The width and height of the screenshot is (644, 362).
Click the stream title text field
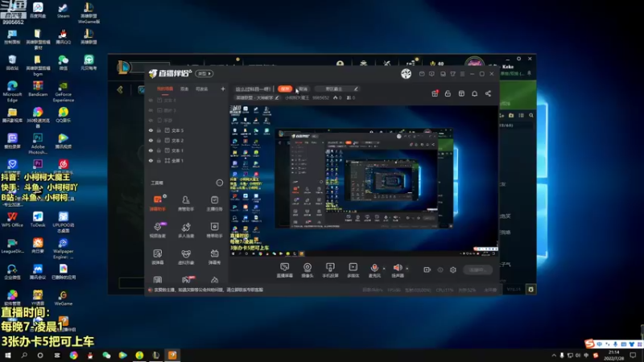point(253,88)
